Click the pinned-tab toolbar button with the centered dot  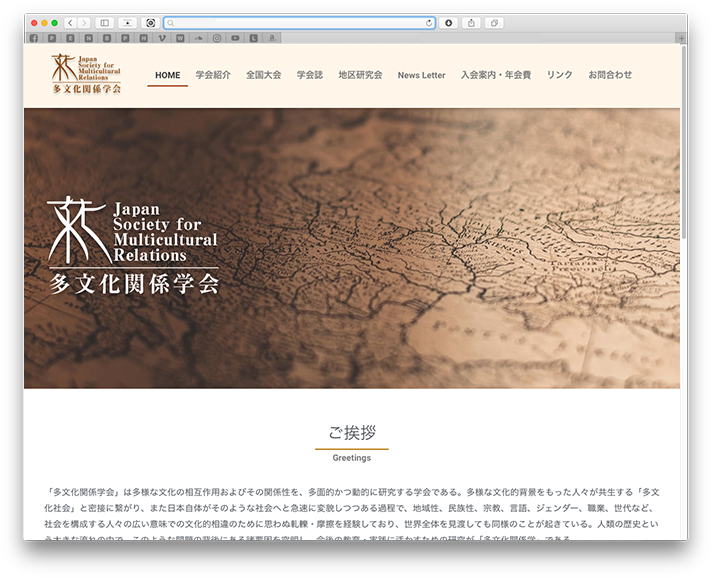pos(128,23)
